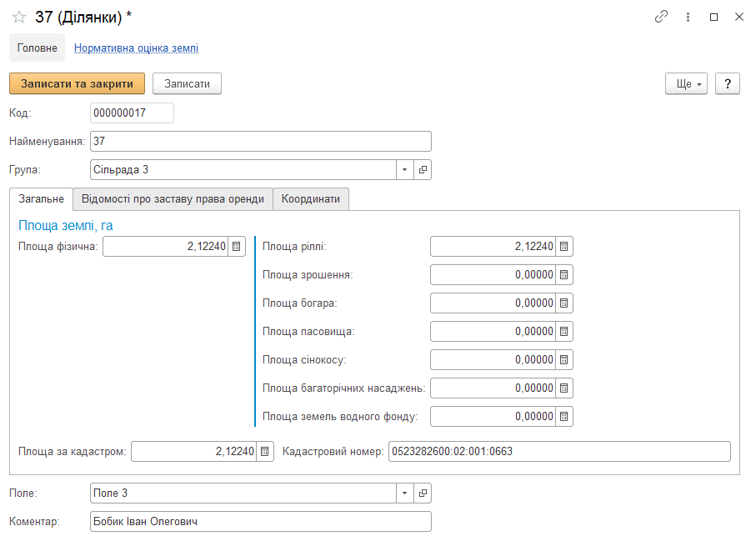
Task: Close the 37 (Ділянки) form window
Action: coord(738,17)
